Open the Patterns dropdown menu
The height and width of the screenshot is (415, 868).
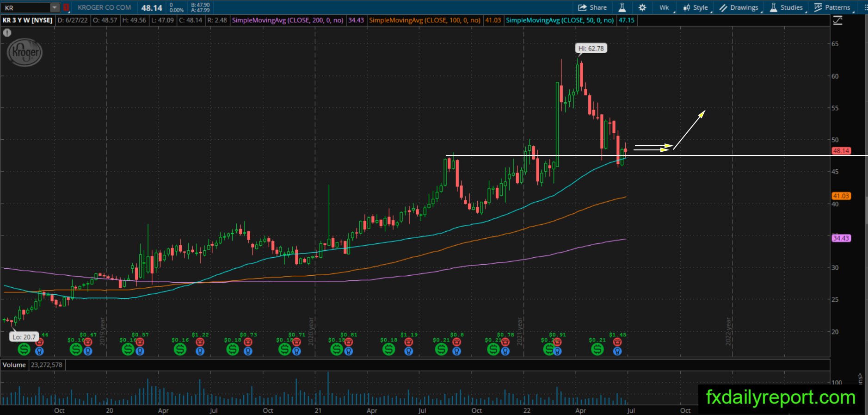pyautogui.click(x=833, y=7)
